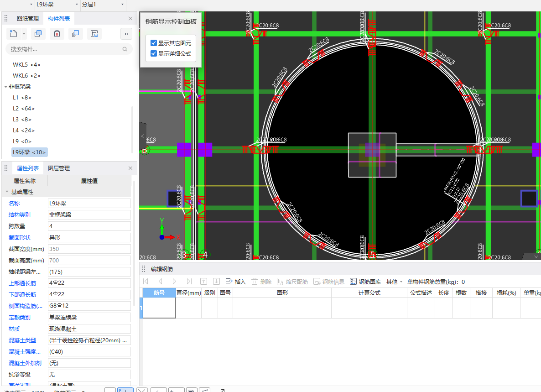Switch to the 属性列表 tab
The width and height of the screenshot is (541, 392).
[28, 168]
